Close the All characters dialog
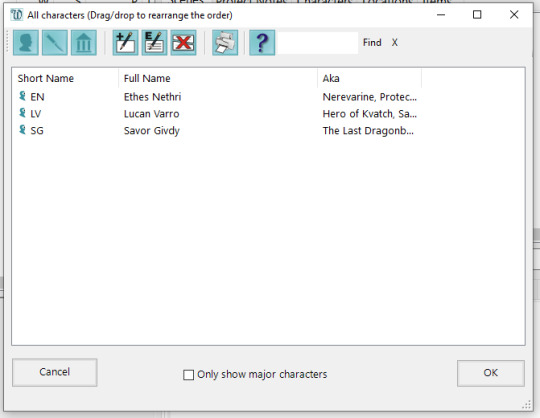Screen dimensions: 540x418 coord(514,14)
